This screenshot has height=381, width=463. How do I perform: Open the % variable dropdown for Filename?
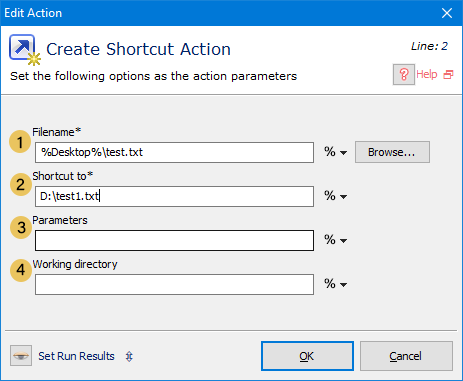(335, 152)
